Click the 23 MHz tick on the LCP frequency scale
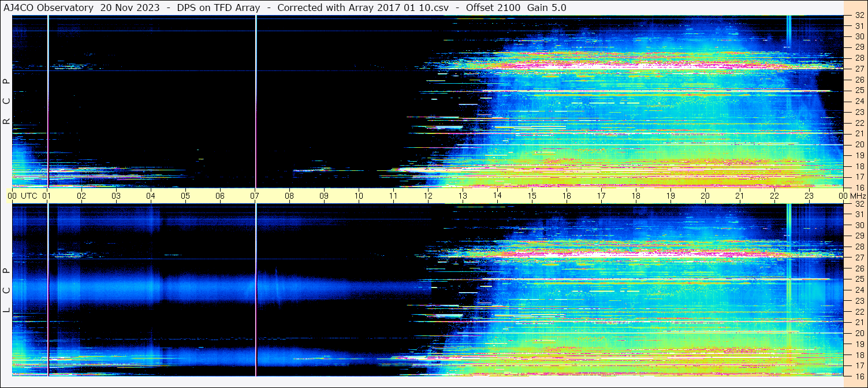868x388 pixels. point(859,301)
